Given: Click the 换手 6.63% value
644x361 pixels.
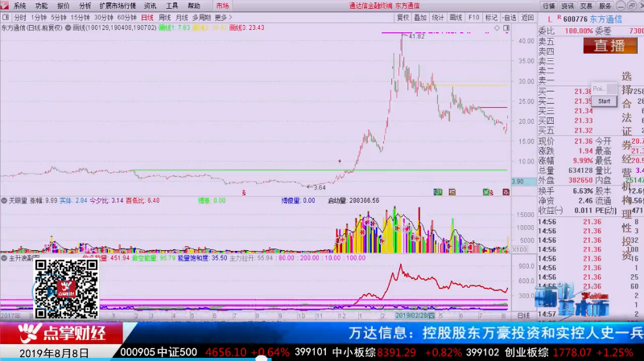Looking at the screenshot, I should pos(583,191).
